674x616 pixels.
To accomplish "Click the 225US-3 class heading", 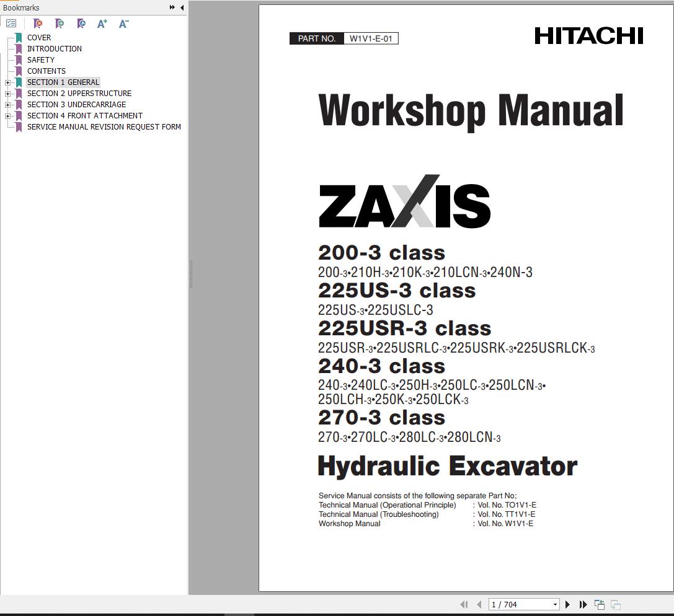I will pos(397,291).
